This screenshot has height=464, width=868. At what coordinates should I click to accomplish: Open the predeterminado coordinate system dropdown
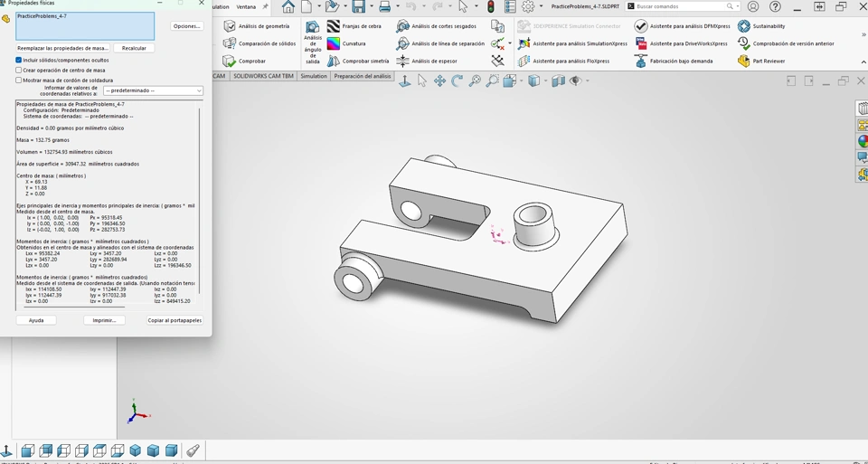tap(153, 90)
